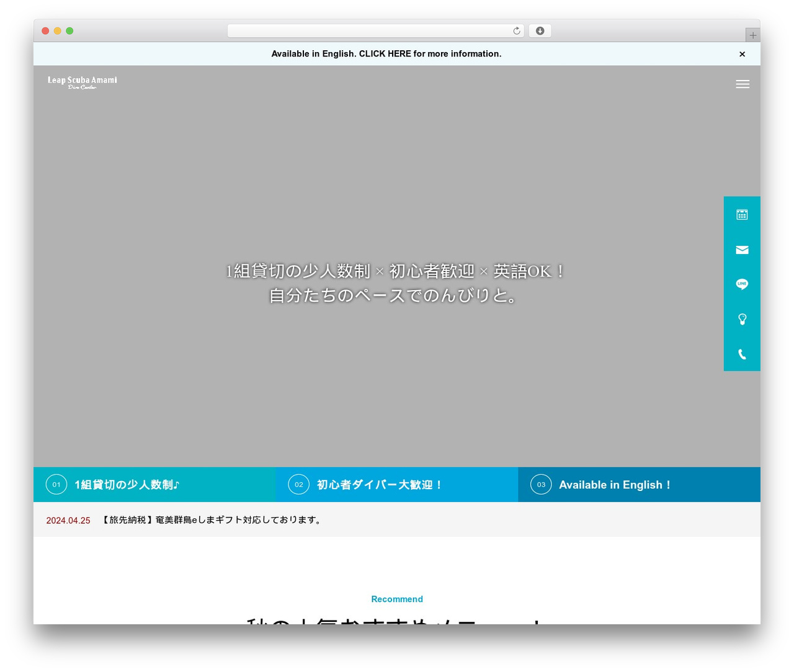Open the 旅先納税 奄美群島eしまギフト news item
This screenshot has width=794, height=672.
tap(212, 520)
